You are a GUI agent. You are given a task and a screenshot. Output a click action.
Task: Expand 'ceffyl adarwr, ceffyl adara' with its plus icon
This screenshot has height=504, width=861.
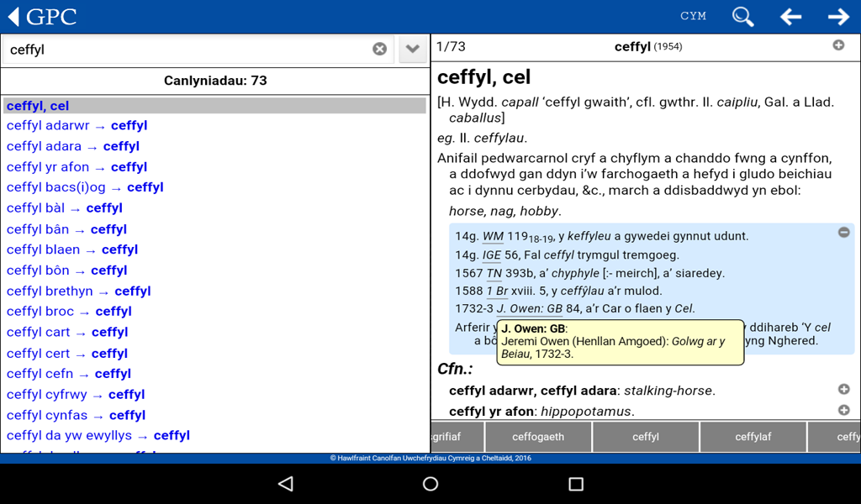[x=843, y=389]
